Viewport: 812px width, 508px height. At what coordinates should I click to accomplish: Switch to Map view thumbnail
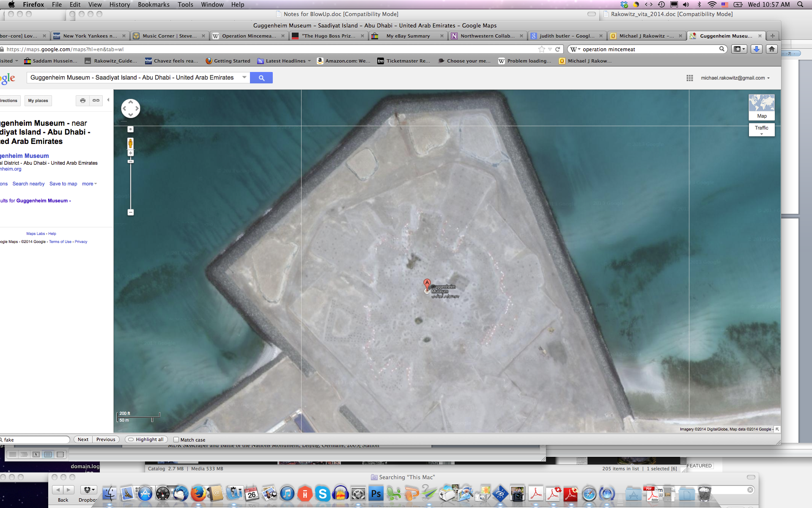(762, 107)
